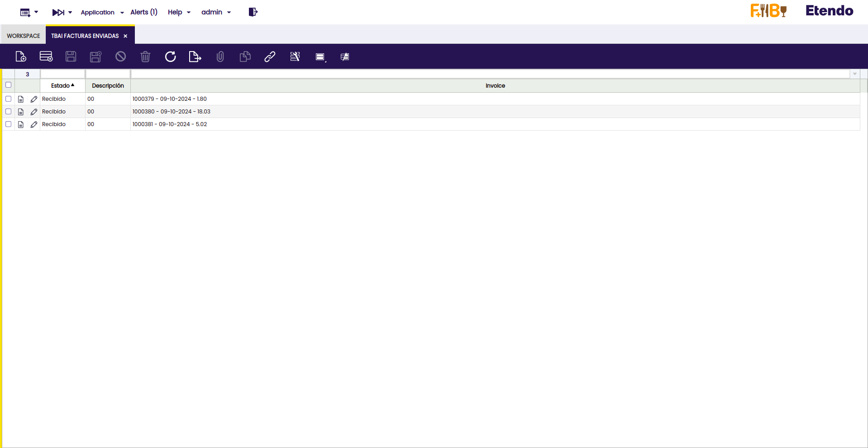Edit invoice 1000379 row with pencil icon
This screenshot has width=868, height=448.
(x=34, y=99)
